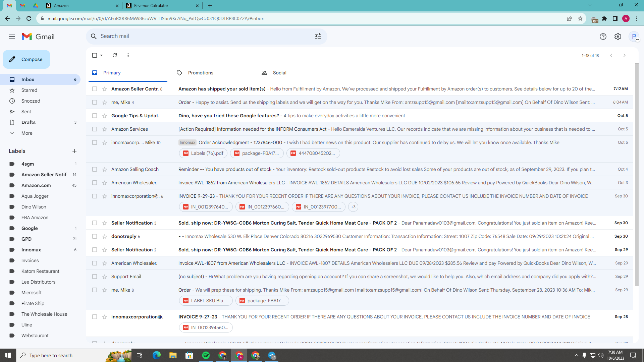The width and height of the screenshot is (644, 362).
Task: Open the Katom Restaurant label
Action: click(40, 271)
